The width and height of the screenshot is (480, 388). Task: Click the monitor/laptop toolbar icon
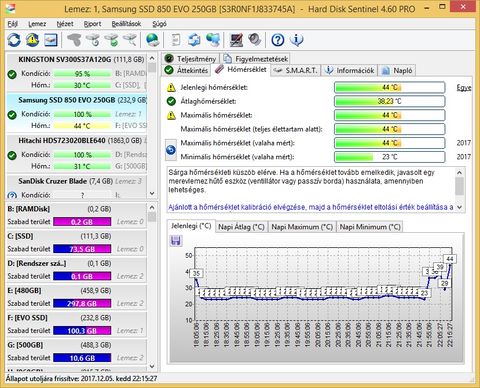coord(236,40)
